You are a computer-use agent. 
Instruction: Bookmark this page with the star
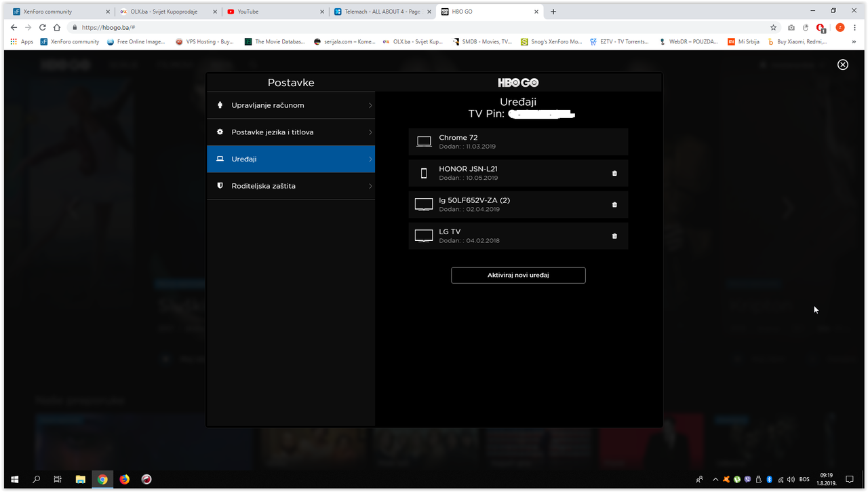(774, 27)
